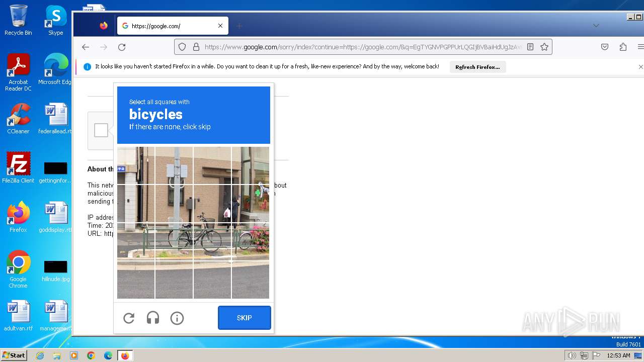Open Firefox application menu
The width and height of the screenshot is (644, 362).
coord(640,47)
